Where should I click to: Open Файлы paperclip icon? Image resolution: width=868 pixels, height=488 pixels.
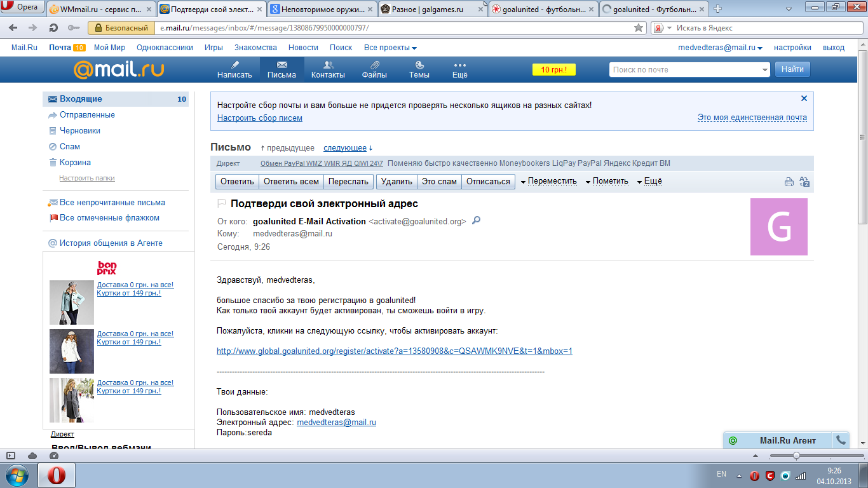point(374,70)
